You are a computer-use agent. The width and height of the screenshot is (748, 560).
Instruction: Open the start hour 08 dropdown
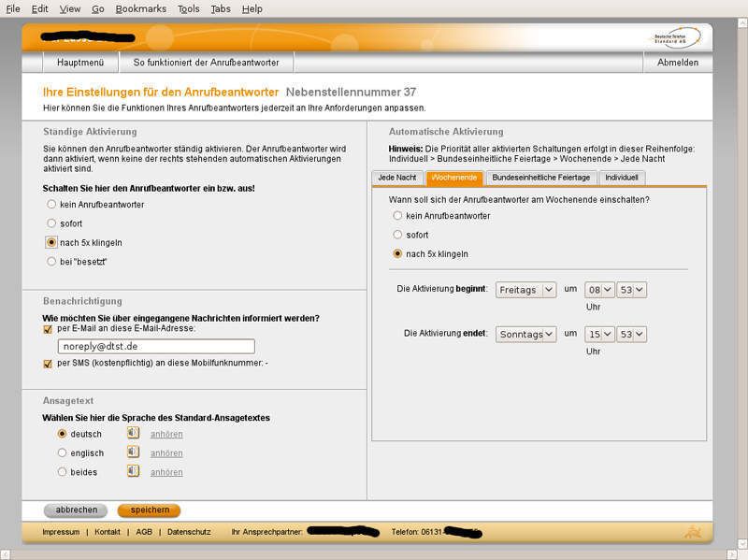tap(599, 290)
